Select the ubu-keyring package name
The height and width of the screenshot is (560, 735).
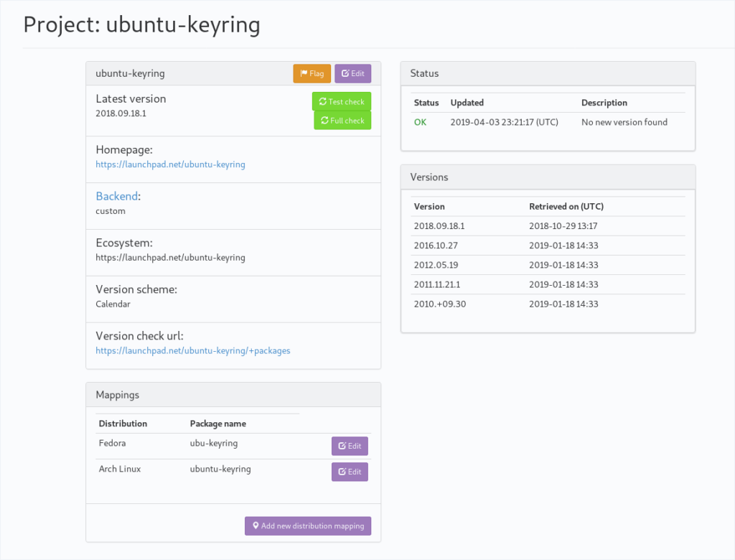click(x=214, y=443)
